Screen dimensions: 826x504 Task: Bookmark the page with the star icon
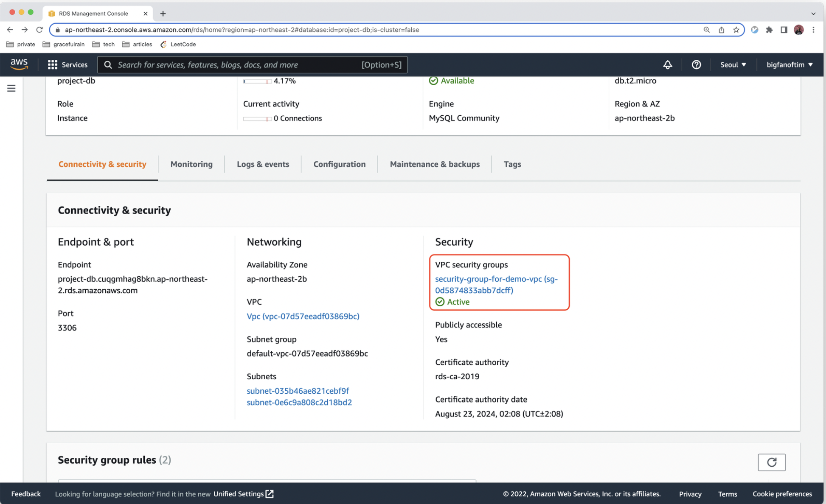736,30
